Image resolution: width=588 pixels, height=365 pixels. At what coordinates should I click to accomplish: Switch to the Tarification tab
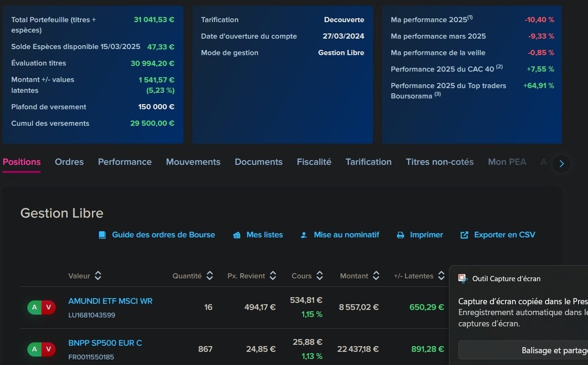(369, 162)
